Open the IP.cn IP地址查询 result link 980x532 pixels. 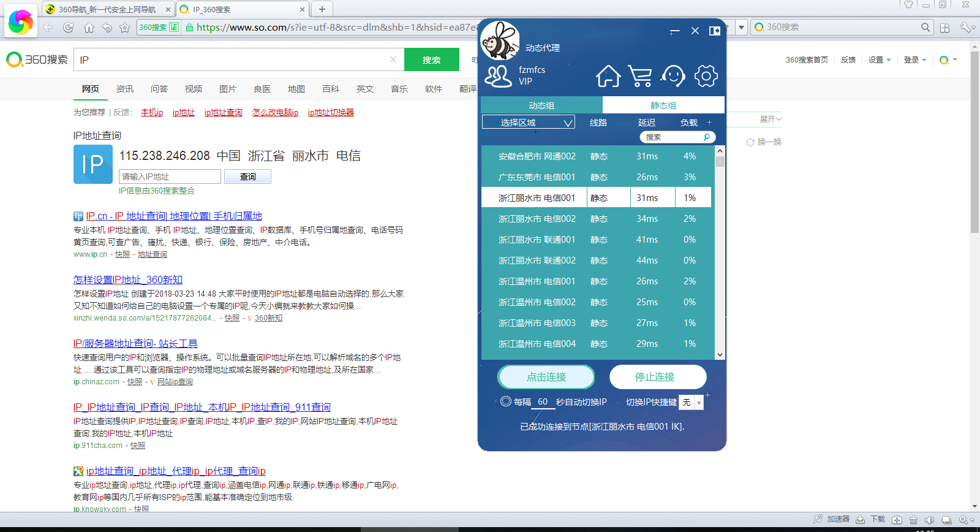click(x=174, y=216)
